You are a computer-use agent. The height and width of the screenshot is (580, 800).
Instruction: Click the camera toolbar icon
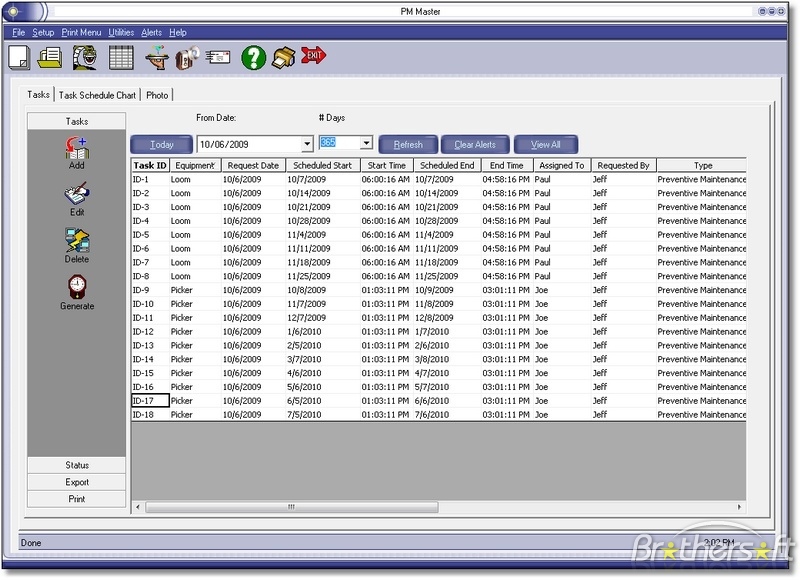(187, 57)
